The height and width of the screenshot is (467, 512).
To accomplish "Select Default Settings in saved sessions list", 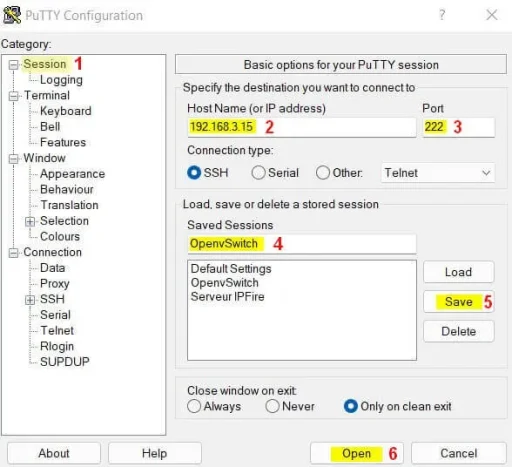I will click(231, 269).
